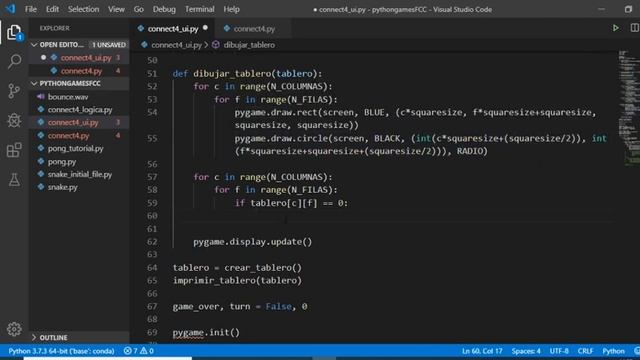This screenshot has height=360, width=640.
Task: Click line number 51 in gutter
Action: [x=152, y=73]
